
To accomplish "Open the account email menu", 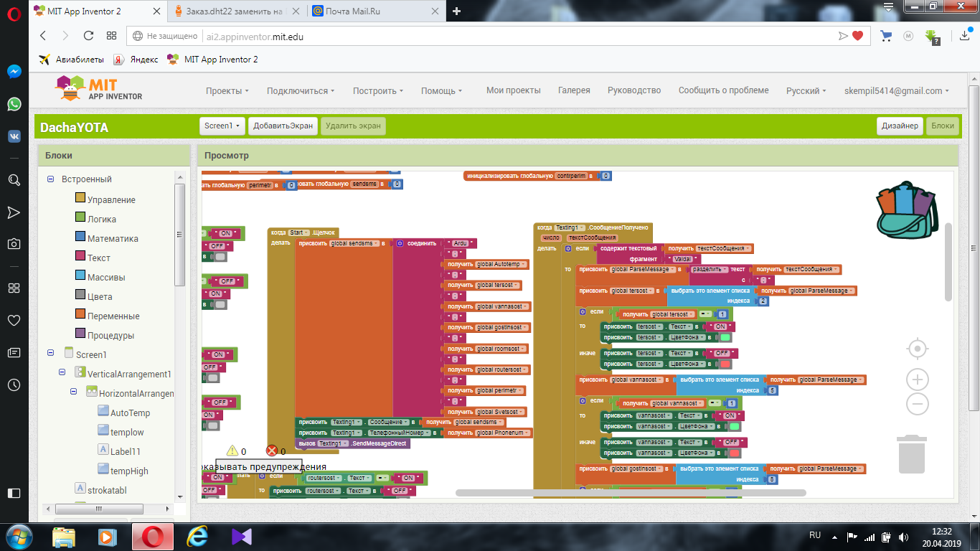I will point(896,90).
